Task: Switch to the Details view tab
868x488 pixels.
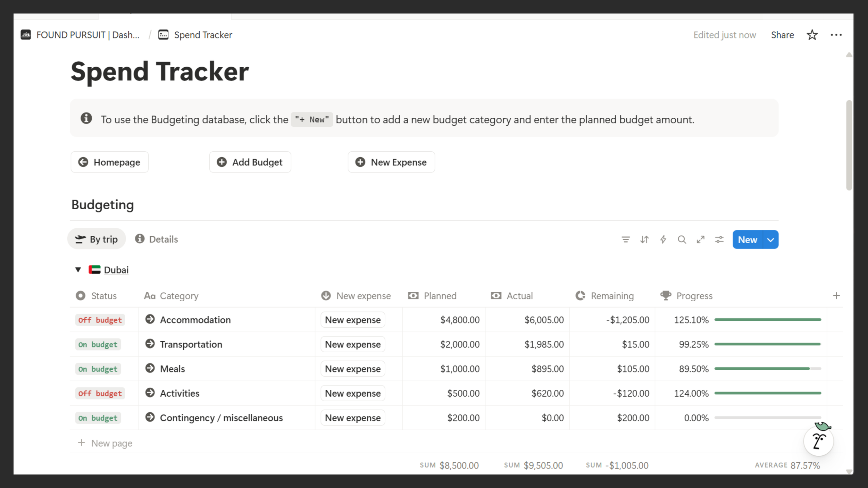Action: [157, 239]
